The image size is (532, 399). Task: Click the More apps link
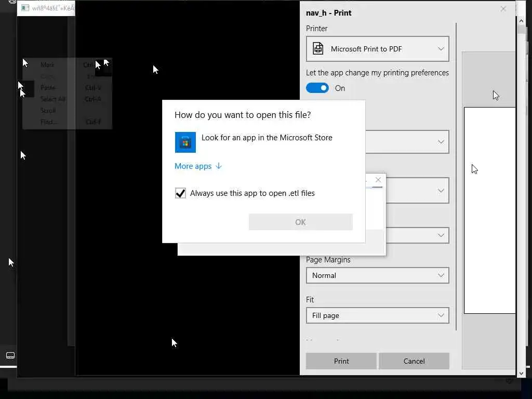[193, 166]
